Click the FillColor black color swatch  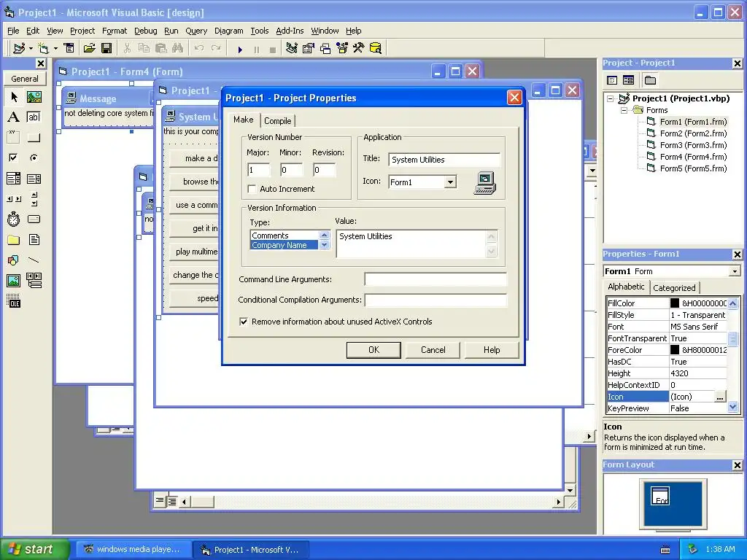675,303
